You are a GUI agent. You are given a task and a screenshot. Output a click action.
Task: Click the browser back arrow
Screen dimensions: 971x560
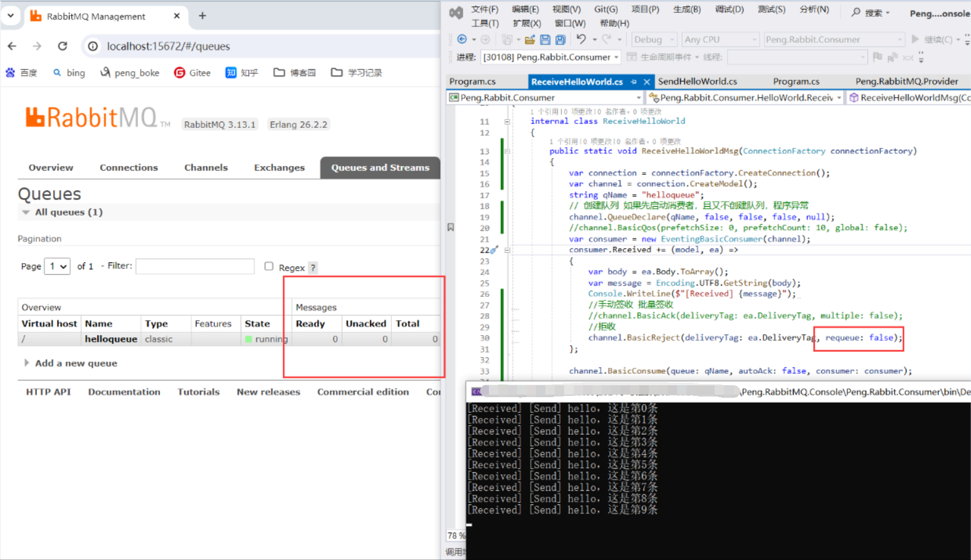(x=12, y=46)
